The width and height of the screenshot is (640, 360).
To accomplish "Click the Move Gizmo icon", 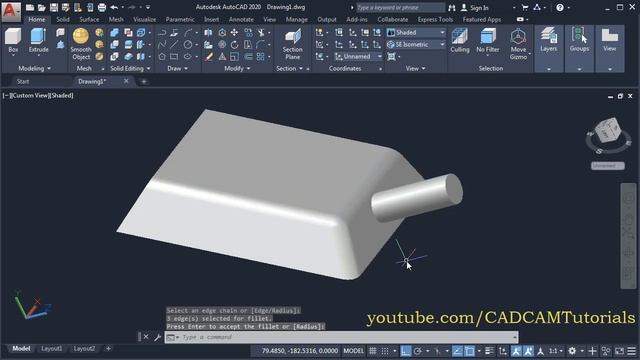I will [x=518, y=44].
